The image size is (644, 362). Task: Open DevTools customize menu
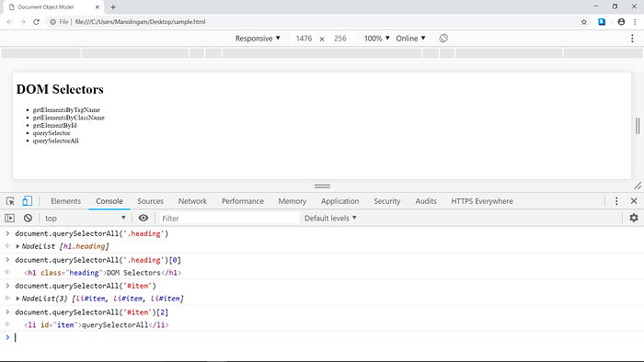[616, 201]
